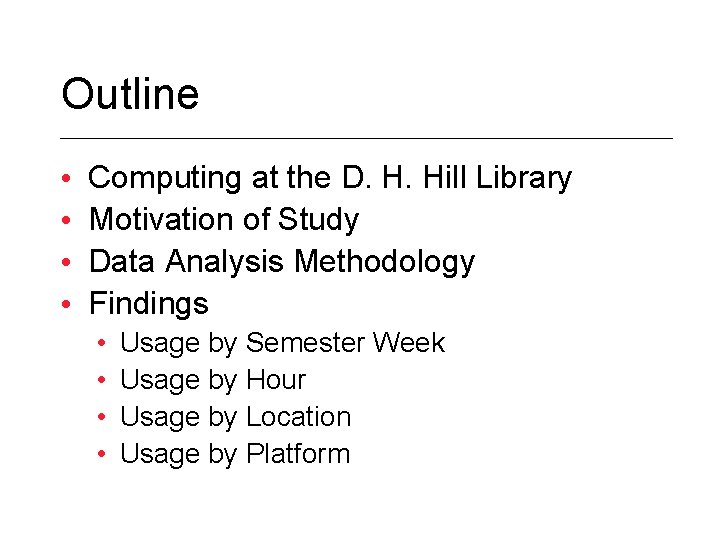Screen dimensions: 720x540
Task: Click the small bullet before Usage by Hour
Action: tap(102, 380)
